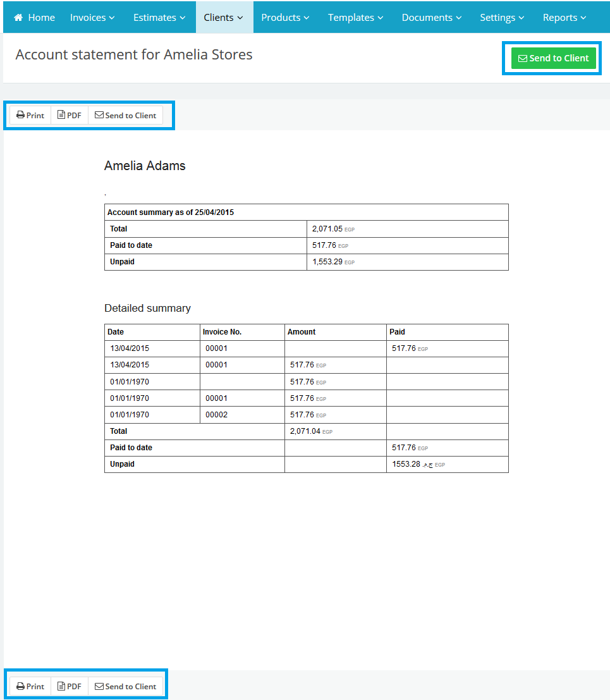Export statement using top PDF button
The image size is (610, 700).
tap(70, 115)
